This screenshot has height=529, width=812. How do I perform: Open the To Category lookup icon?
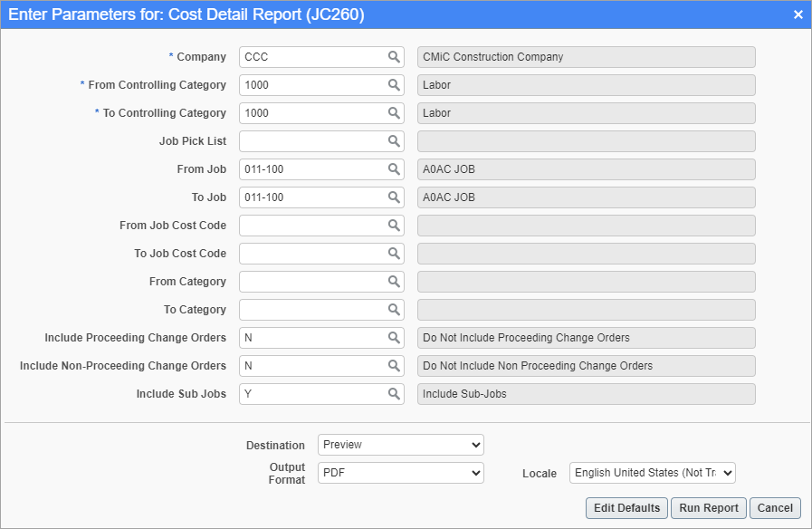[x=394, y=309]
